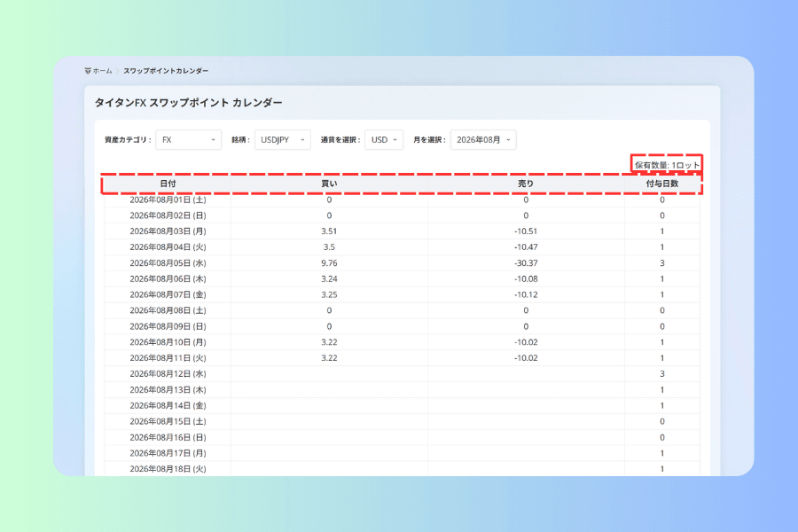Click the 保有数量: 1ロット label

tap(667, 165)
